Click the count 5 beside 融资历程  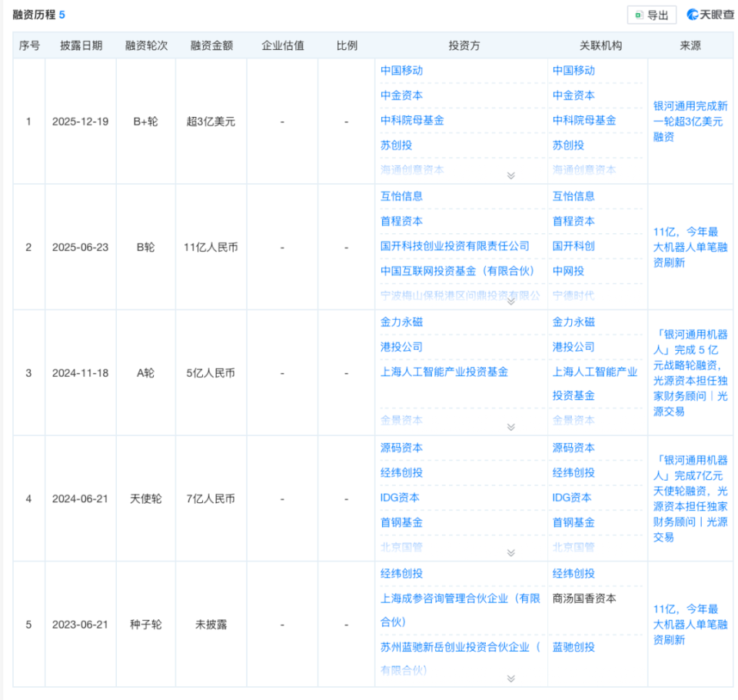(x=61, y=14)
